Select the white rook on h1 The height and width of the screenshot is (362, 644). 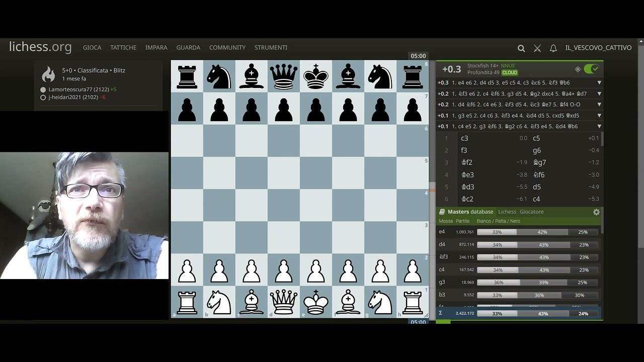[413, 302]
